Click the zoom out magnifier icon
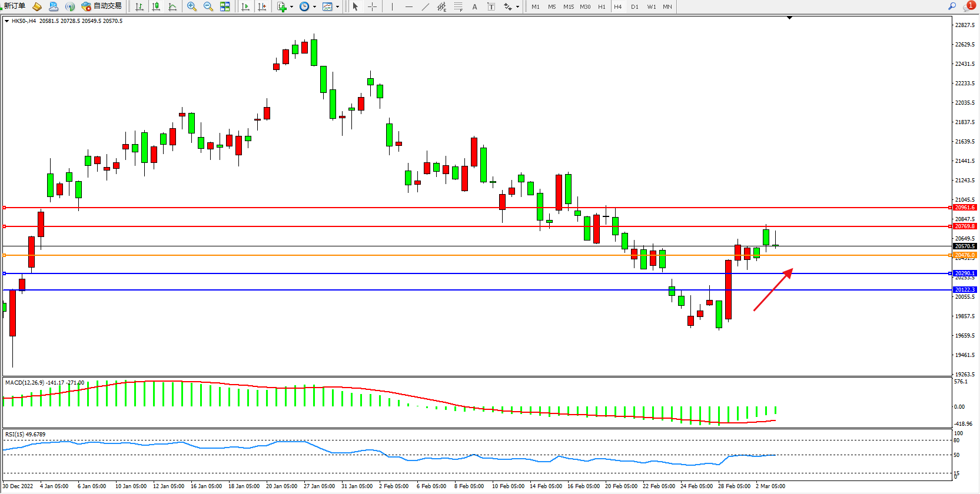 pyautogui.click(x=208, y=6)
